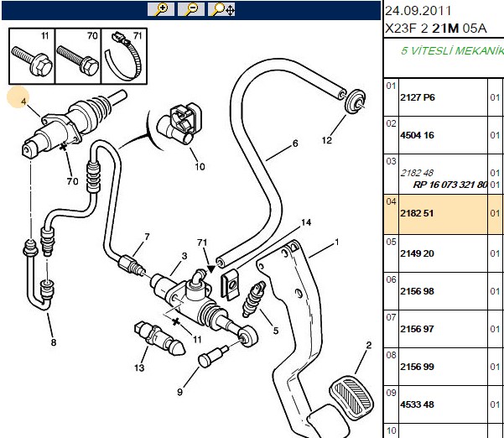This screenshot has height=438, width=504.
Task: Select row index 07 in parts table
Action: (x=391, y=317)
